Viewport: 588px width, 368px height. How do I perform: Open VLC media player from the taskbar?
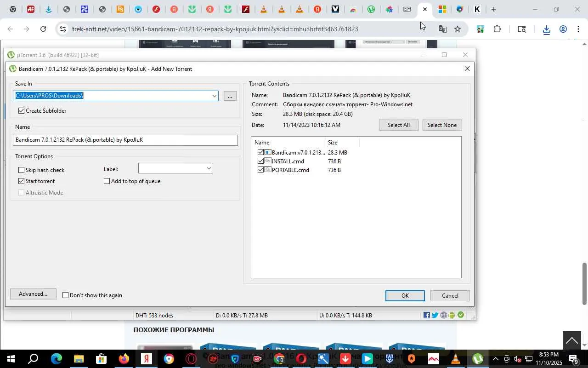pyautogui.click(x=455, y=359)
